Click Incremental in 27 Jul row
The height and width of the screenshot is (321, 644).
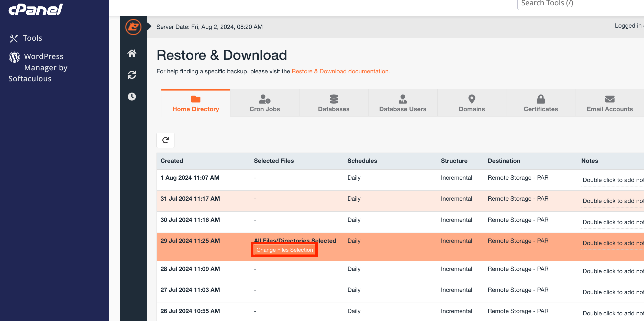[456, 290]
